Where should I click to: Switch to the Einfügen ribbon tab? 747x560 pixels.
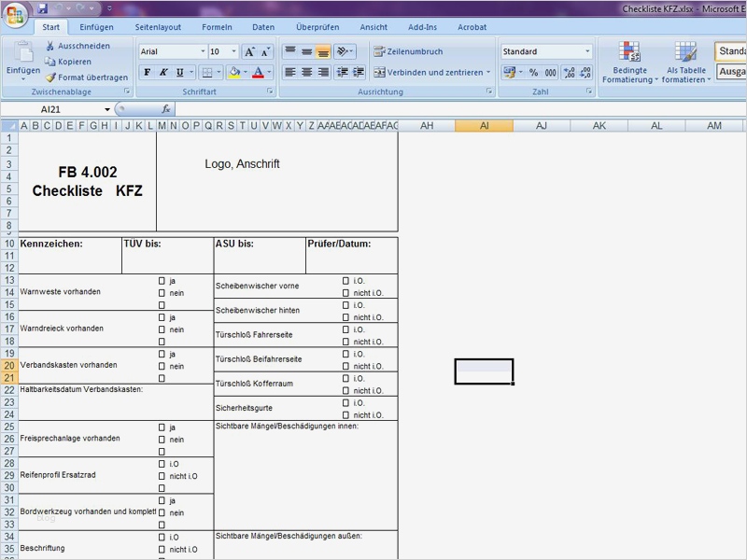[96, 27]
